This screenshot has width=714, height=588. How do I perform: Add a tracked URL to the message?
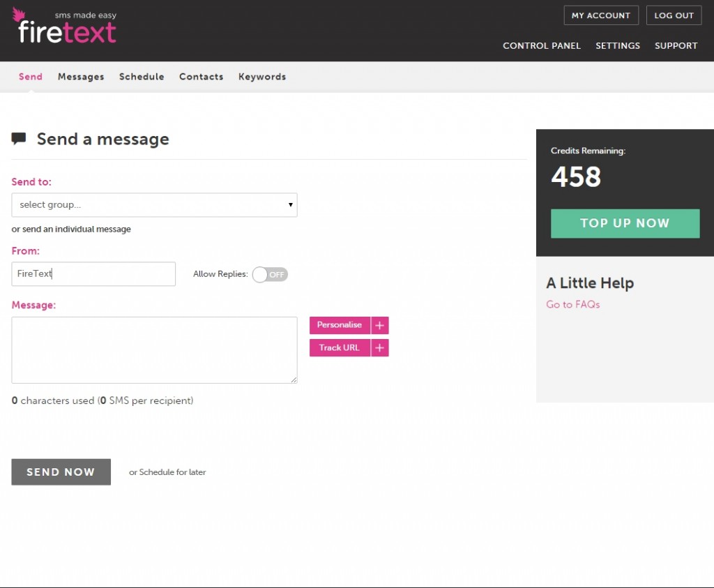pyautogui.click(x=339, y=347)
